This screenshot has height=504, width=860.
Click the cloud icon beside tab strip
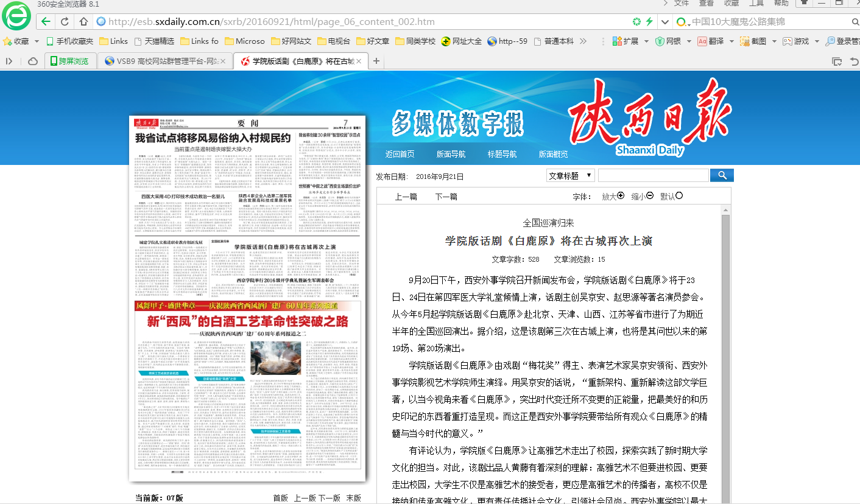pos(32,61)
